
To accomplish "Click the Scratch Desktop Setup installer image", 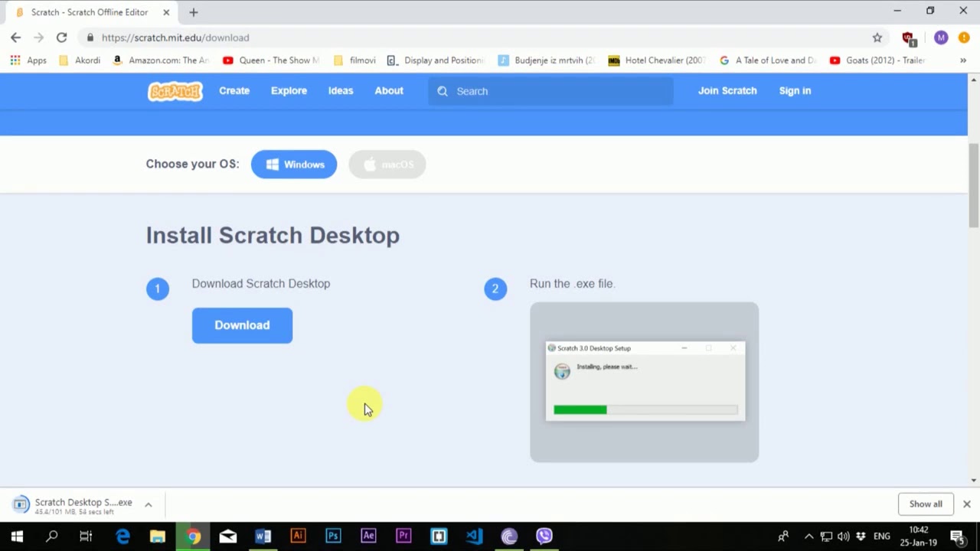I will point(644,382).
